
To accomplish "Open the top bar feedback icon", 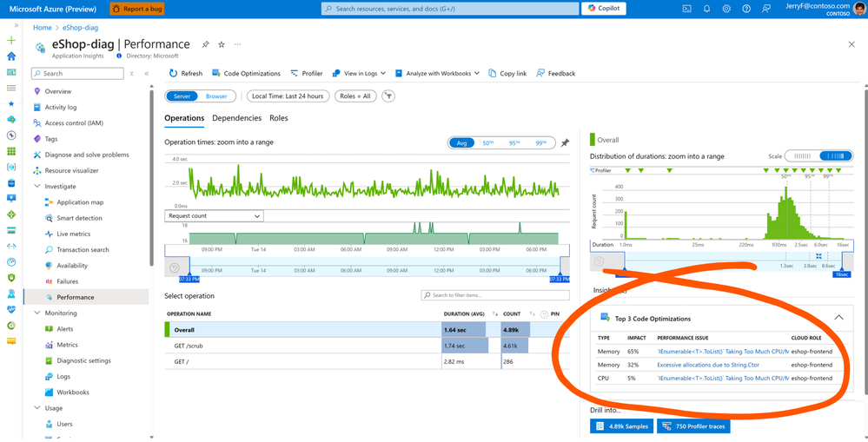I will (766, 9).
